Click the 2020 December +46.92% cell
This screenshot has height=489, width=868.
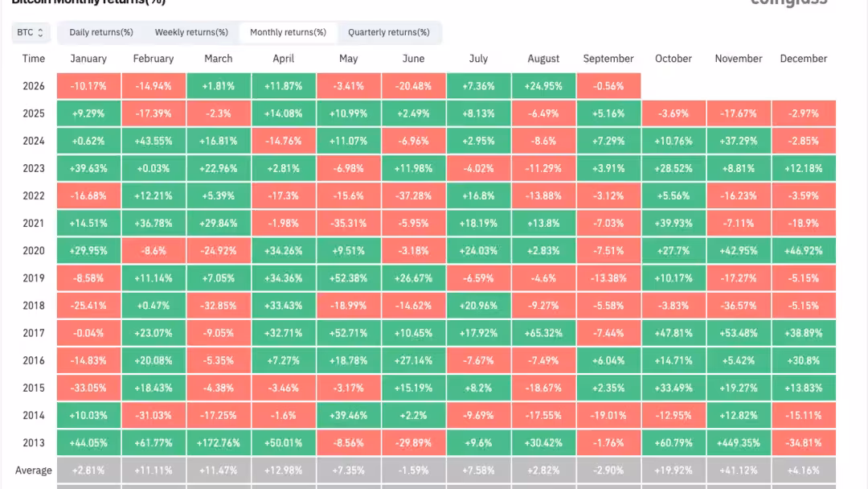(804, 250)
